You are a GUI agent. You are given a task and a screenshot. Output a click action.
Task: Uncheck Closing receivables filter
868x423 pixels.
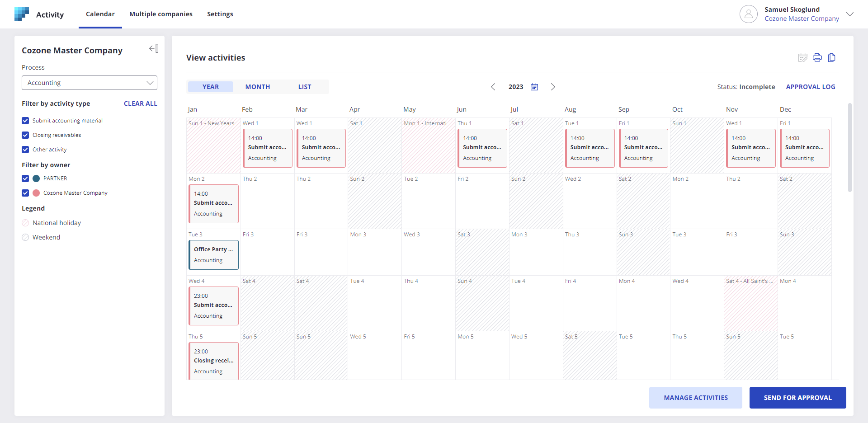[x=25, y=135]
